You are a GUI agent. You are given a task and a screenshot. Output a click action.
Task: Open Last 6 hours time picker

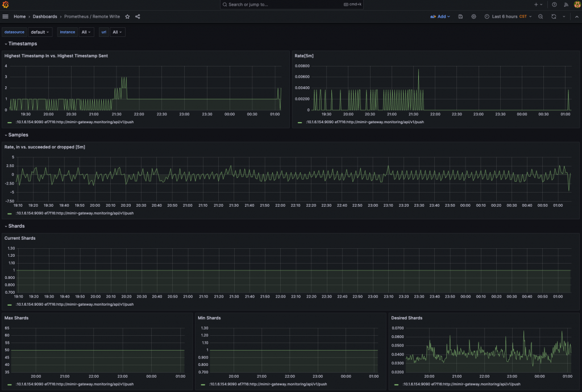(508, 16)
